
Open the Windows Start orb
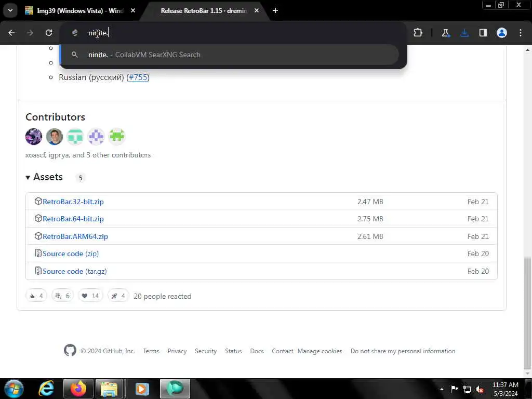pos(14,389)
